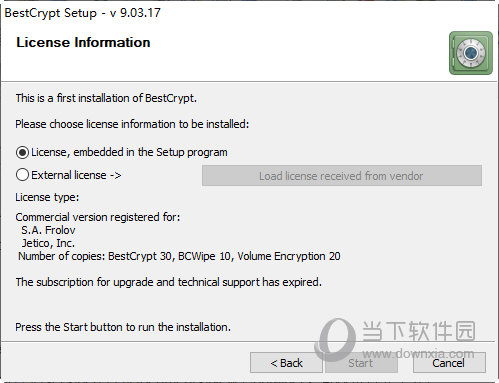Click the Press the Start button instruction
This screenshot has width=499, height=383.
point(123,327)
